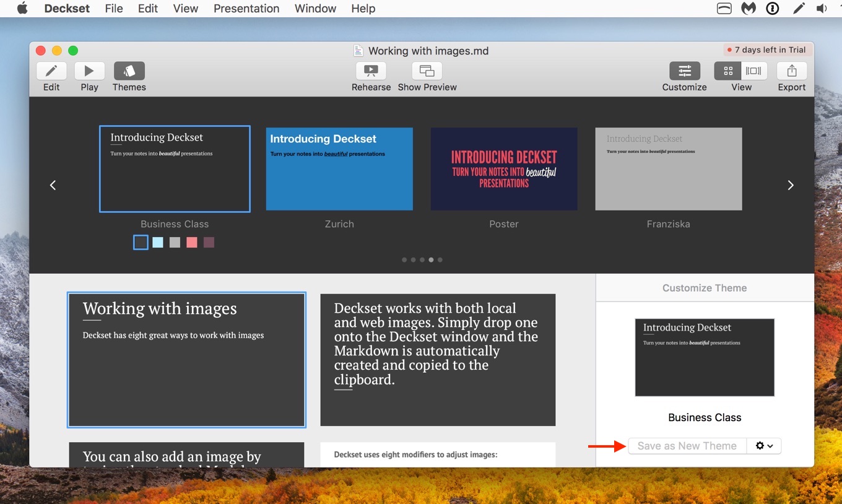Select the pink color swatch under Business Class

[191, 242]
